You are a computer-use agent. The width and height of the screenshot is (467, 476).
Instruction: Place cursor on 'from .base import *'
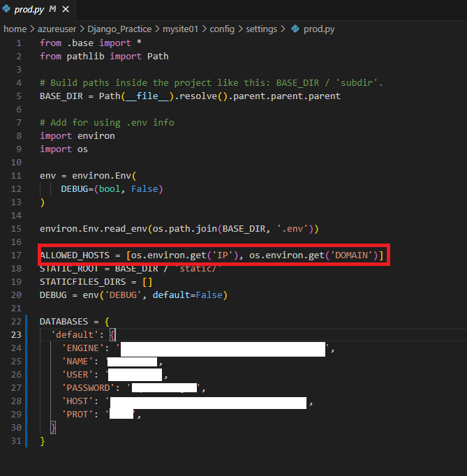pos(91,43)
